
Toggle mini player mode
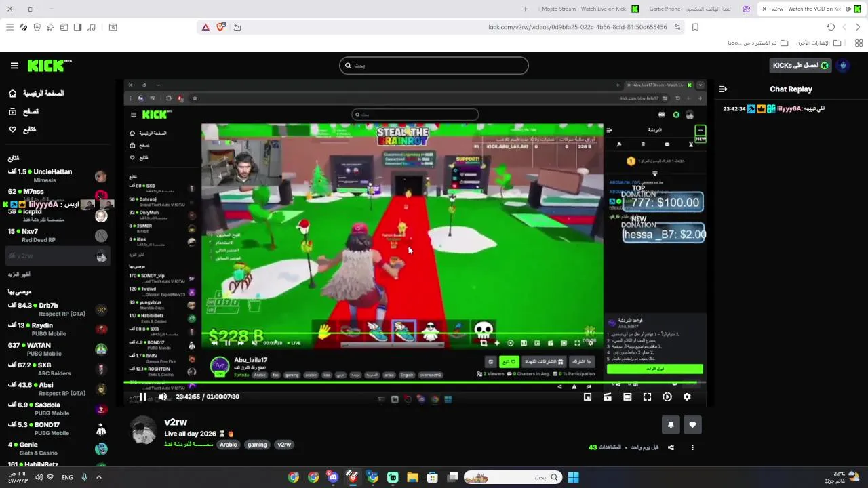[x=587, y=397]
